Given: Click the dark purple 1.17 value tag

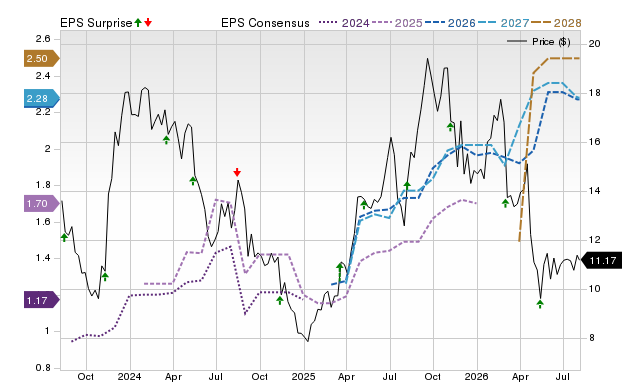Looking at the screenshot, I should (x=41, y=300).
